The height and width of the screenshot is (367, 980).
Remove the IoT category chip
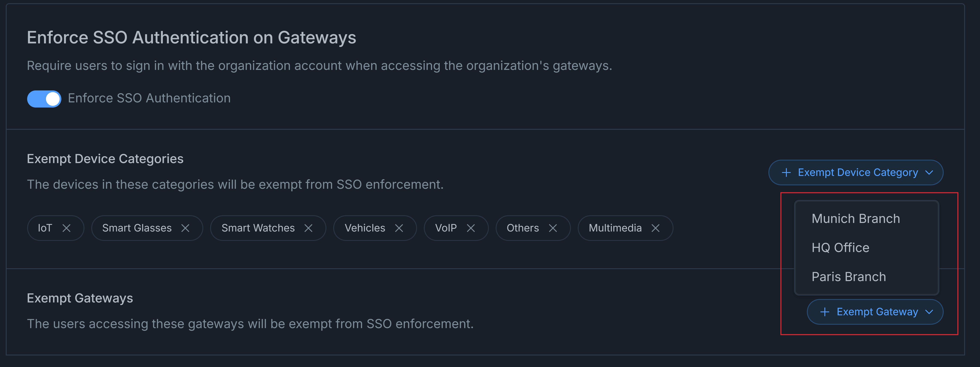[66, 228]
